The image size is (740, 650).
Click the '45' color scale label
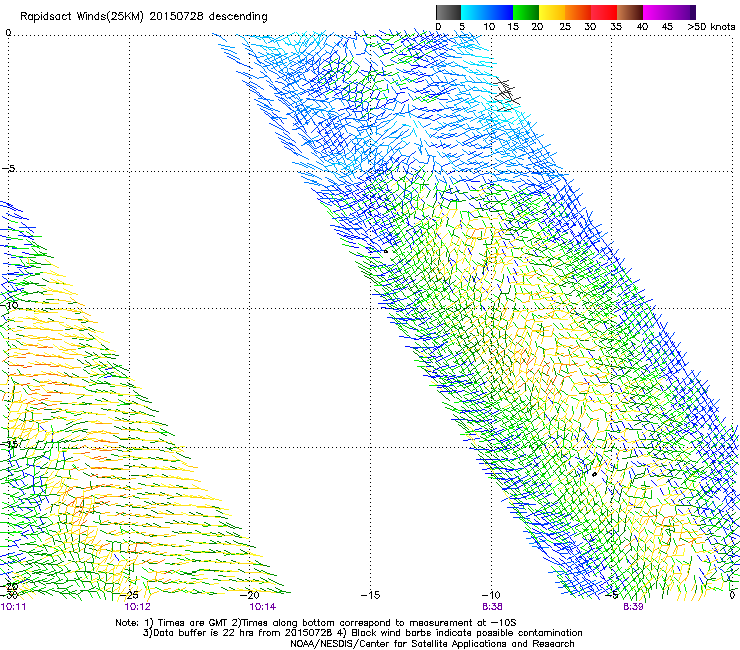point(666,27)
